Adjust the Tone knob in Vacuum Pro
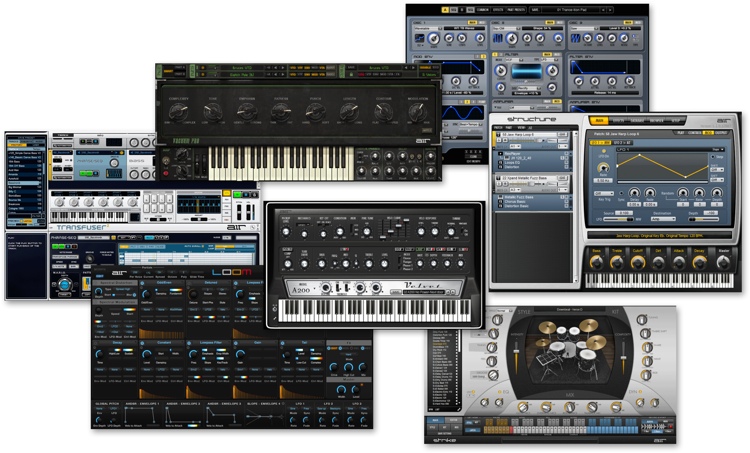 212,113
